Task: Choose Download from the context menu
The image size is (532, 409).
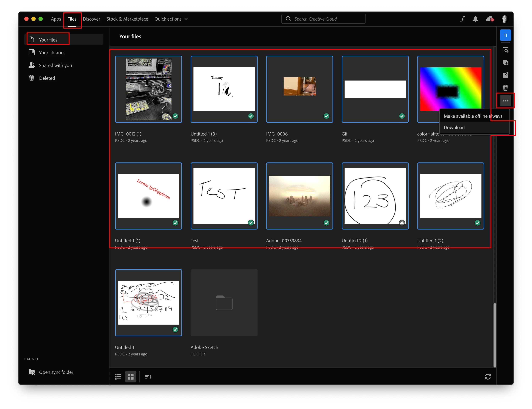Action: pyautogui.click(x=454, y=128)
